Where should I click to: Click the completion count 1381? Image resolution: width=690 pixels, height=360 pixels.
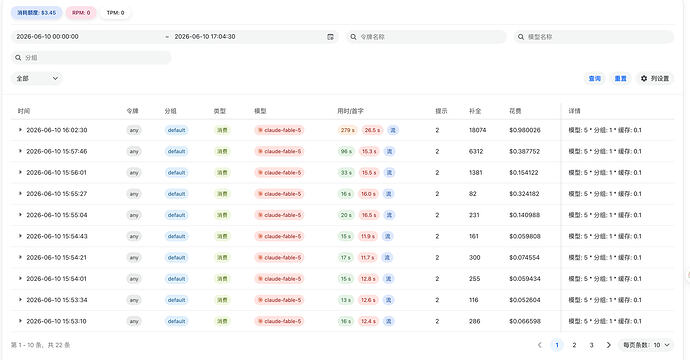475,173
